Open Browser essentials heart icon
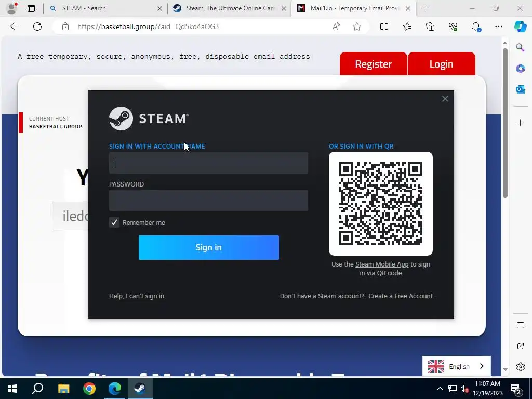The height and width of the screenshot is (399, 532). 453,26
